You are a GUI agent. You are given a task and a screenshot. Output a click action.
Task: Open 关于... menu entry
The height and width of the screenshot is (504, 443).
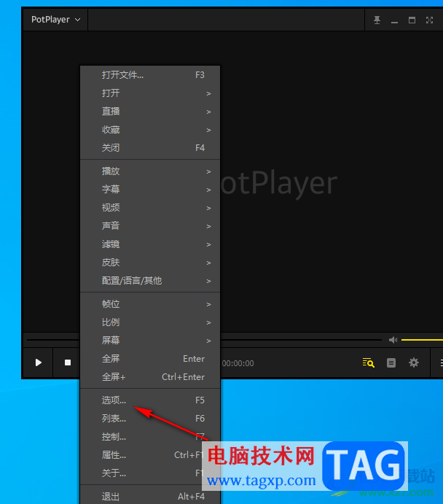(x=150, y=473)
